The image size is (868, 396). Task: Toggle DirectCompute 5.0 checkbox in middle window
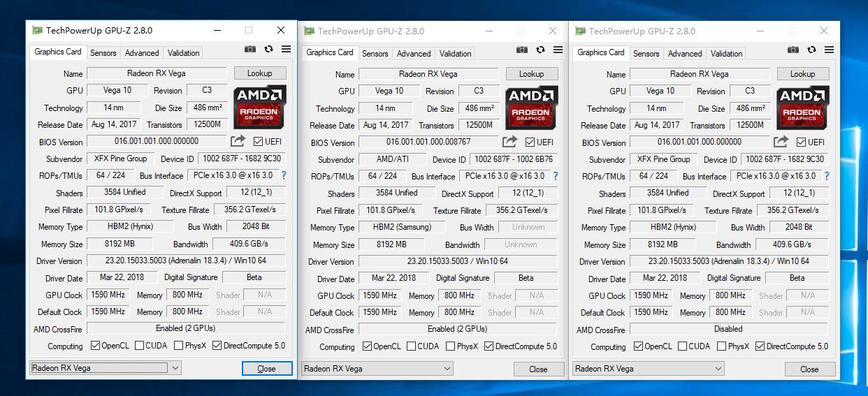[x=489, y=346]
